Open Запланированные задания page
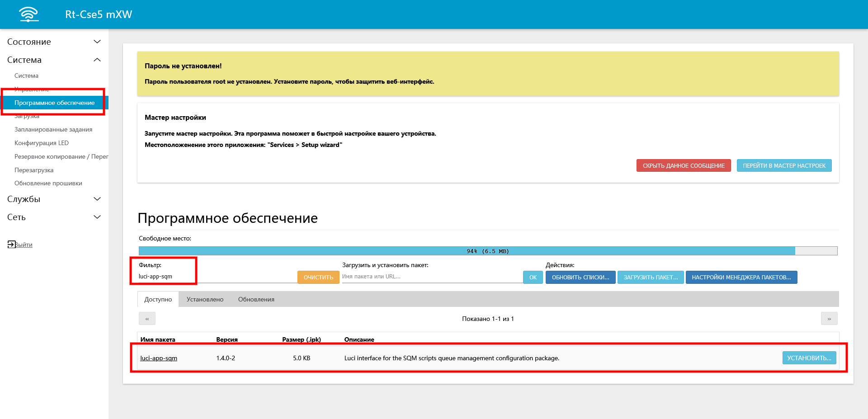The width and height of the screenshot is (868, 419). point(53,129)
